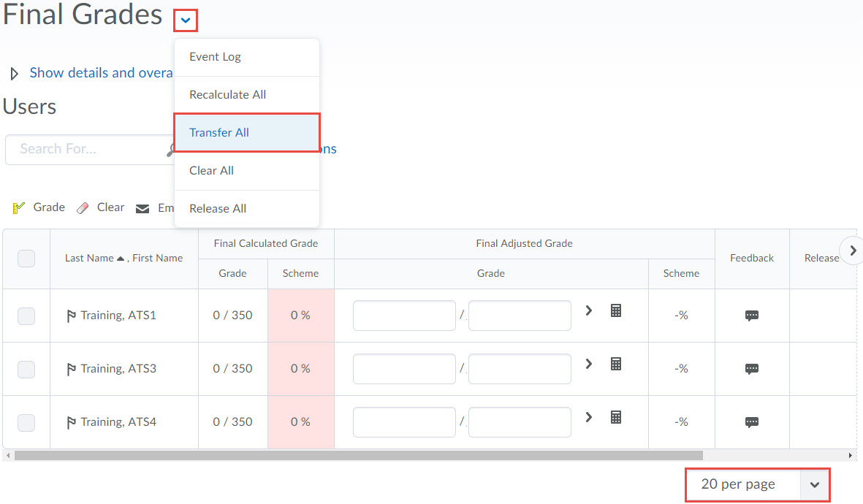Click feedback speech bubble for Training, ATS1
The height and width of the screenshot is (504, 863).
(751, 316)
